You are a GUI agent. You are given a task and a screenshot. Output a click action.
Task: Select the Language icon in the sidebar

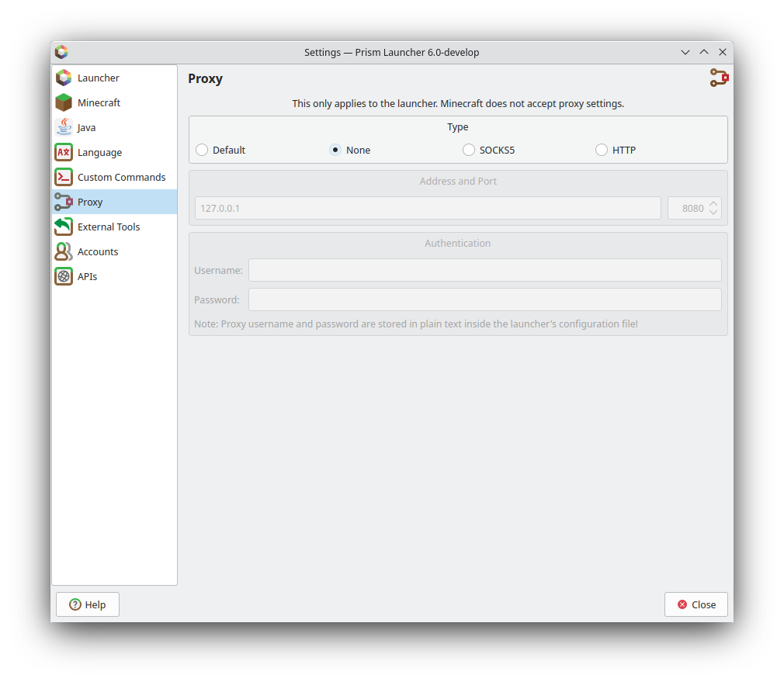coord(64,152)
